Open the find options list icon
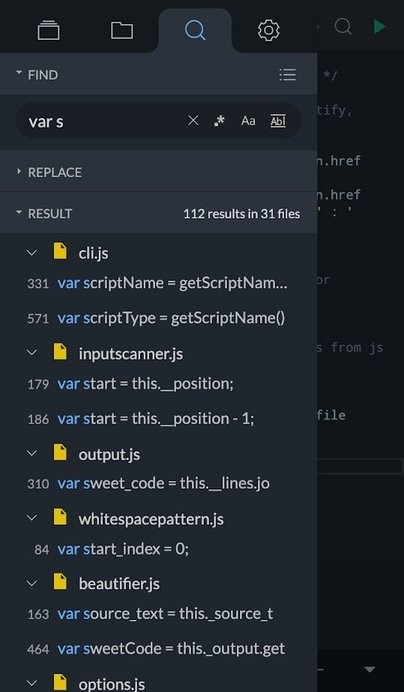The image size is (404, 692). click(x=287, y=75)
